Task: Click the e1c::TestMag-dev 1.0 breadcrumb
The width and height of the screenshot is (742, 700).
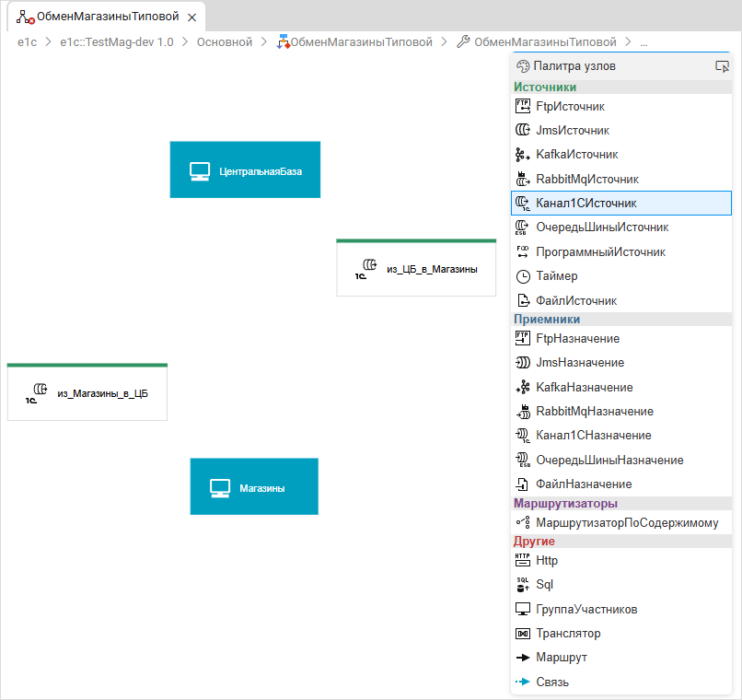Action: [x=116, y=42]
